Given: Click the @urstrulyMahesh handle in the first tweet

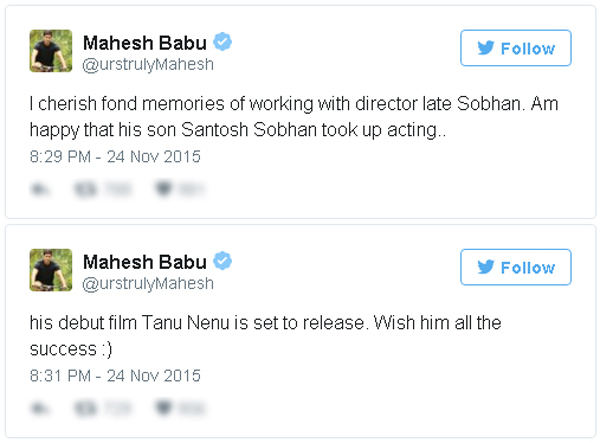Looking at the screenshot, I should [x=148, y=65].
